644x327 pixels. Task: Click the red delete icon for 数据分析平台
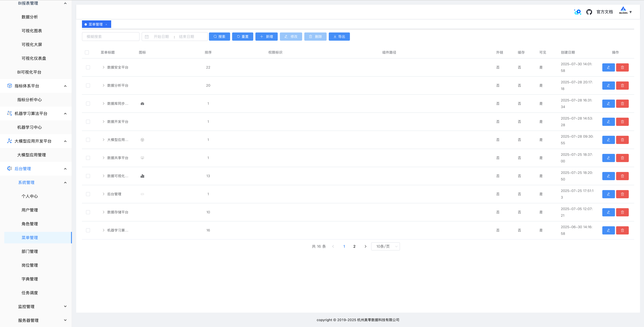622,85
